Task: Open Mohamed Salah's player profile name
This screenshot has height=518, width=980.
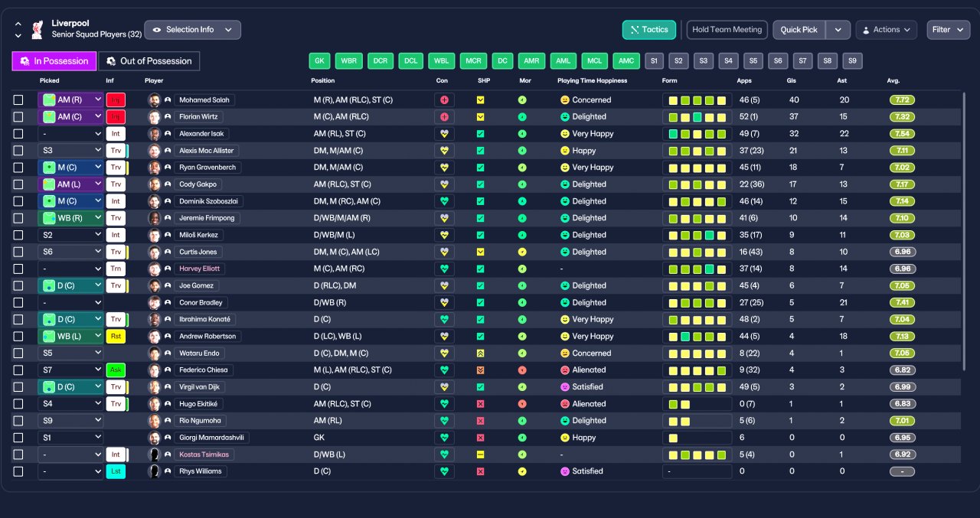Action: click(x=204, y=99)
